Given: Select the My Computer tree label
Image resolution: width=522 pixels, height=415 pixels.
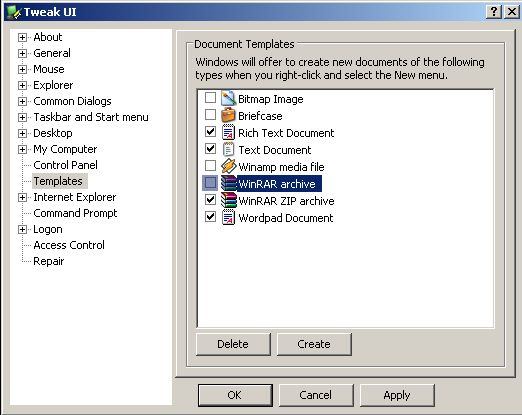Looking at the screenshot, I should click(65, 149).
